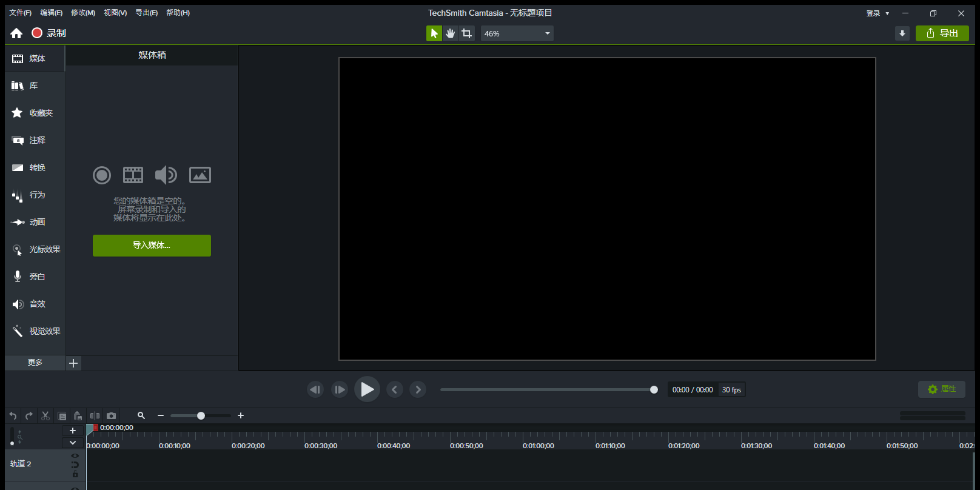Paste media with the clipboard icon

pyautogui.click(x=78, y=416)
